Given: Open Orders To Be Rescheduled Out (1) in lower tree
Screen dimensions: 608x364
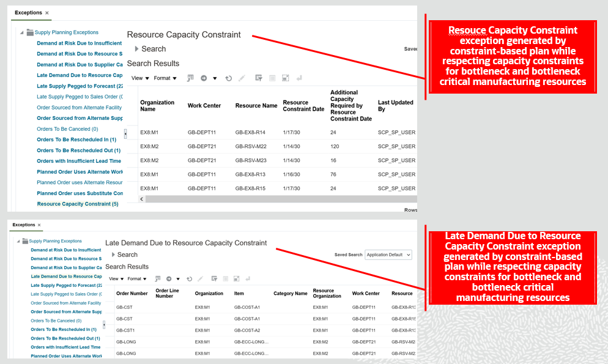Looking at the screenshot, I should (65, 338).
